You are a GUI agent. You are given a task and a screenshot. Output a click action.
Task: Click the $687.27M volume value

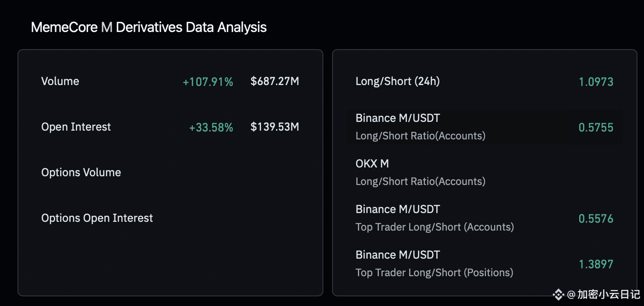pyautogui.click(x=275, y=81)
